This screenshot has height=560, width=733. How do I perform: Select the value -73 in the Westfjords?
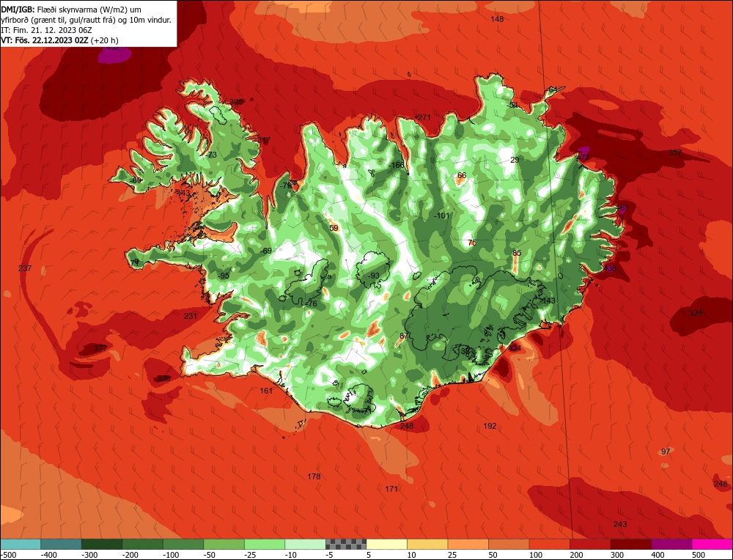pyautogui.click(x=211, y=155)
